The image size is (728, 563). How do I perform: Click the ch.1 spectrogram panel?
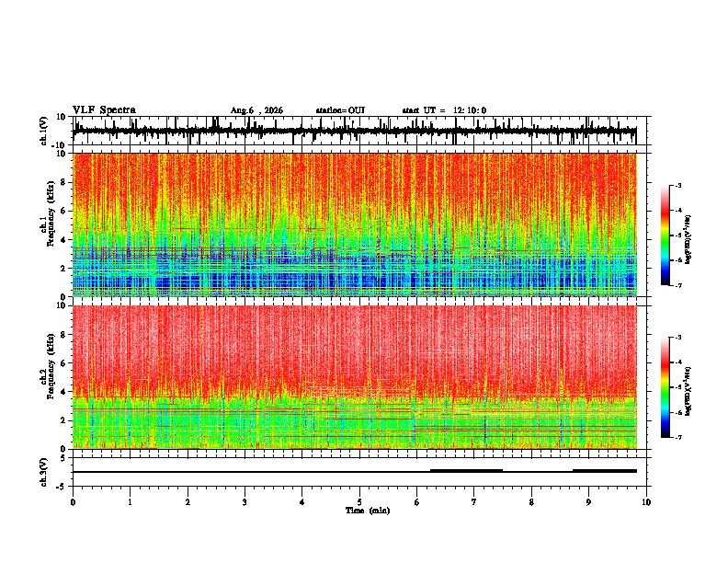pyautogui.click(x=355, y=224)
